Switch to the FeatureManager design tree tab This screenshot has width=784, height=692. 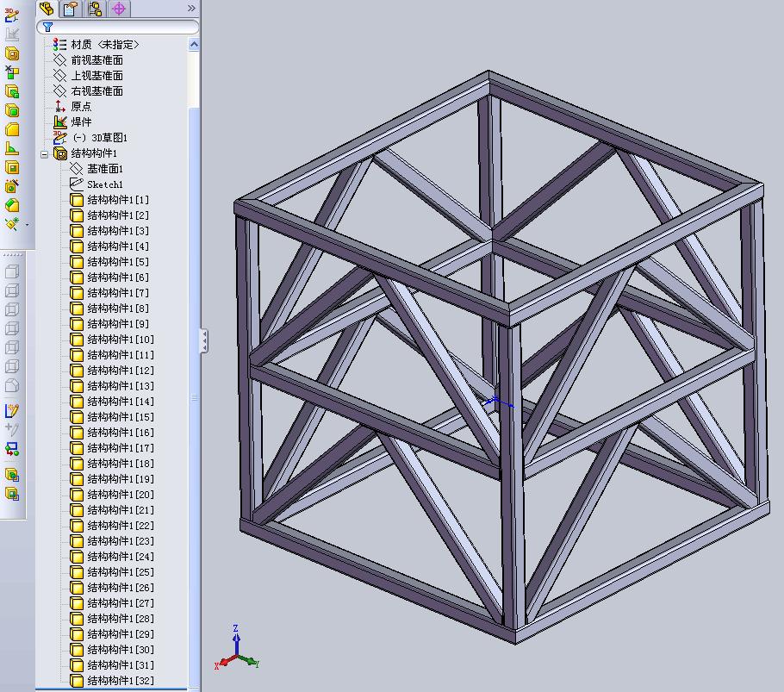click(x=47, y=9)
